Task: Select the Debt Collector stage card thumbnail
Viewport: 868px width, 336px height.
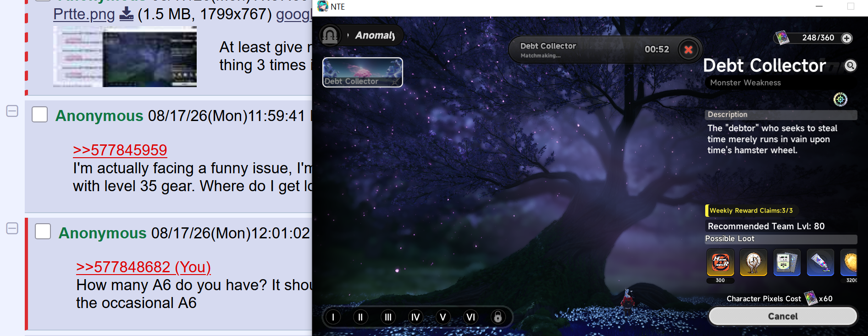Action: pos(363,72)
